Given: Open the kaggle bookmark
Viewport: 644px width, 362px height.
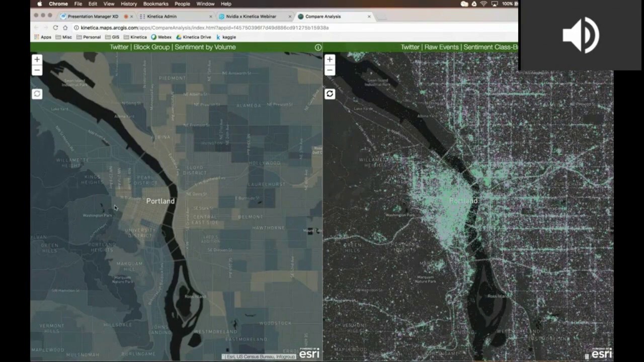Looking at the screenshot, I should tap(226, 37).
